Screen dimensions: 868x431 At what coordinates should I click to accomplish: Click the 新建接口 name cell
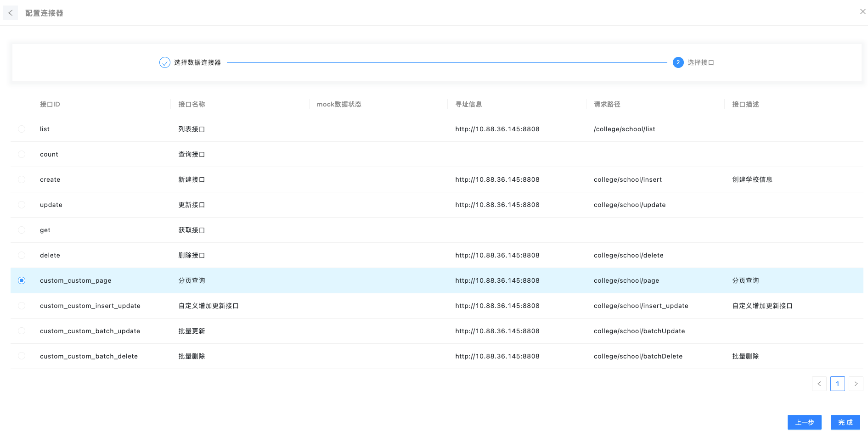[192, 179]
